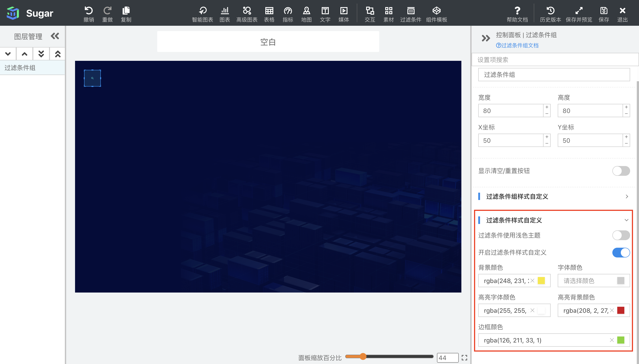
Task: Open 历史版本 version history
Action: (x=550, y=14)
